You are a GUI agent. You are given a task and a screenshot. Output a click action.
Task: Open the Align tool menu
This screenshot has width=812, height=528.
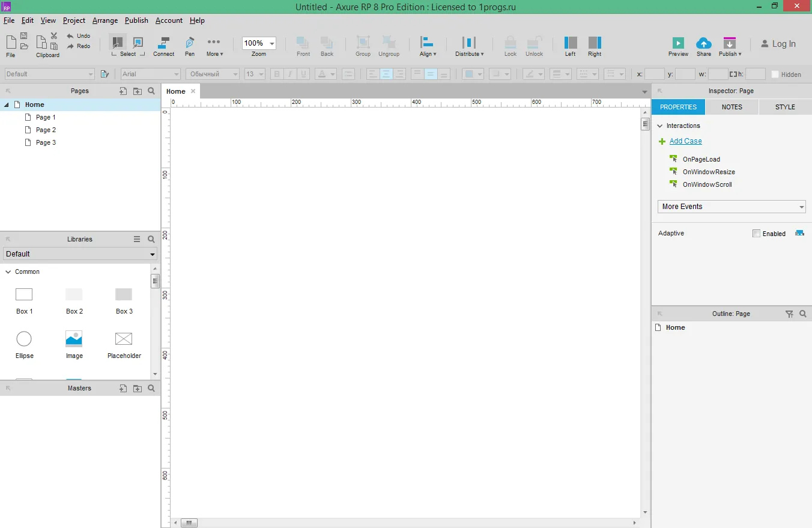[x=428, y=46]
